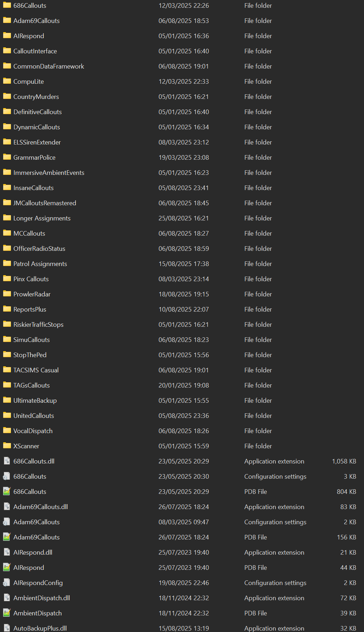Click the CalloutInterface folder icon
Viewport: 364px width, 632px height.
pyautogui.click(x=7, y=51)
